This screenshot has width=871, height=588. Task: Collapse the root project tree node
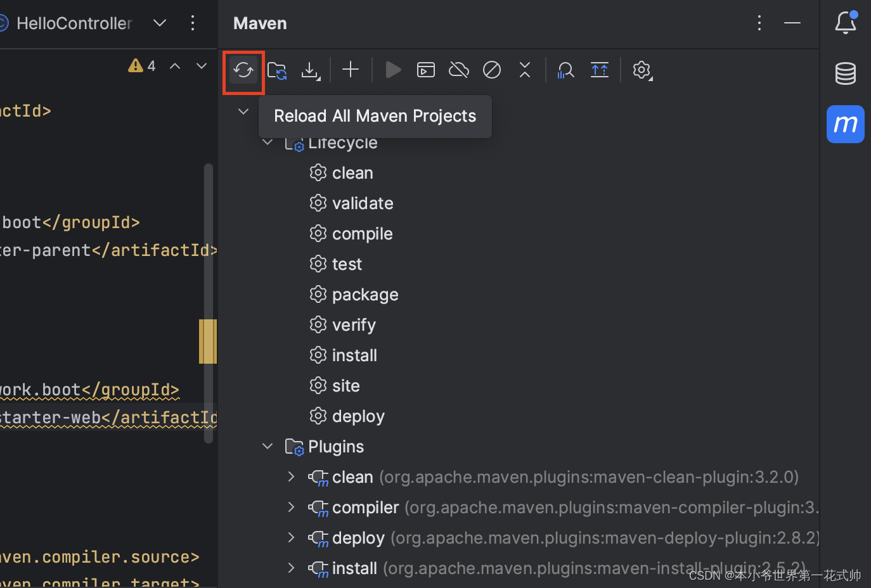pyautogui.click(x=243, y=112)
